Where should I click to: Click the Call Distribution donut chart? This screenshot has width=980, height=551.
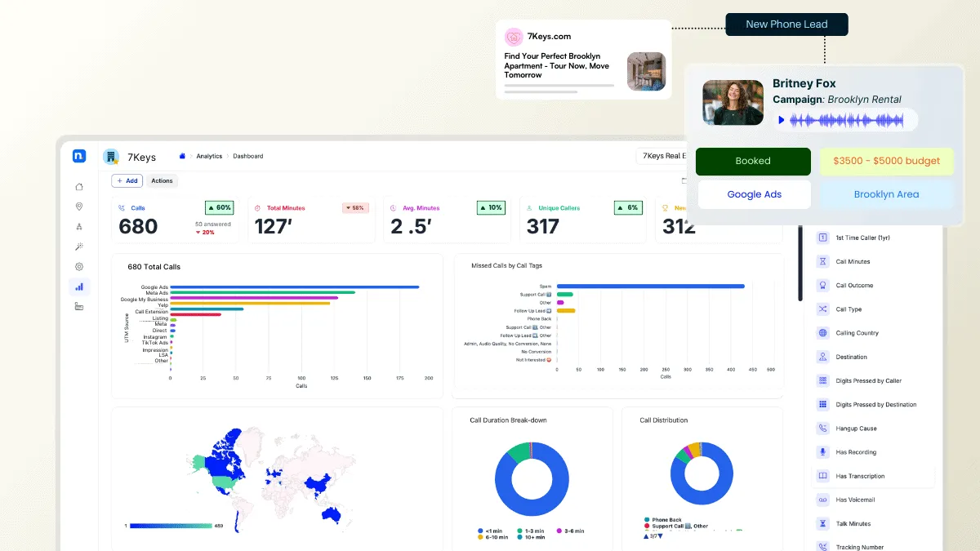[x=702, y=473]
